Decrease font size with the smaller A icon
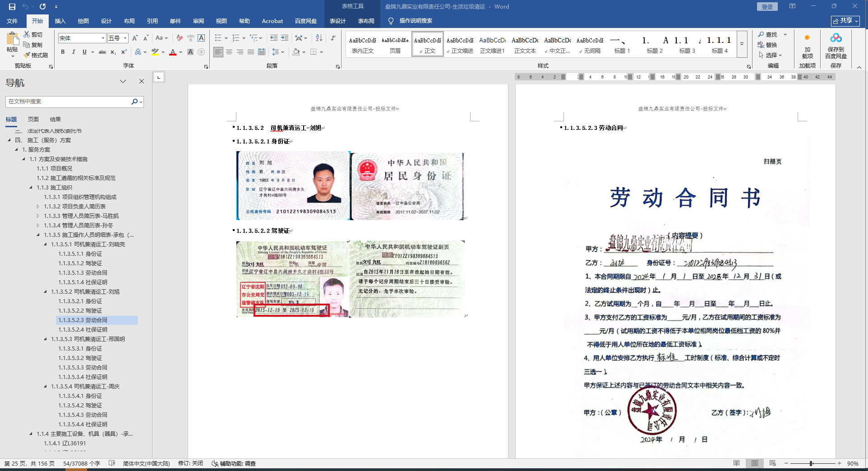 pos(146,38)
